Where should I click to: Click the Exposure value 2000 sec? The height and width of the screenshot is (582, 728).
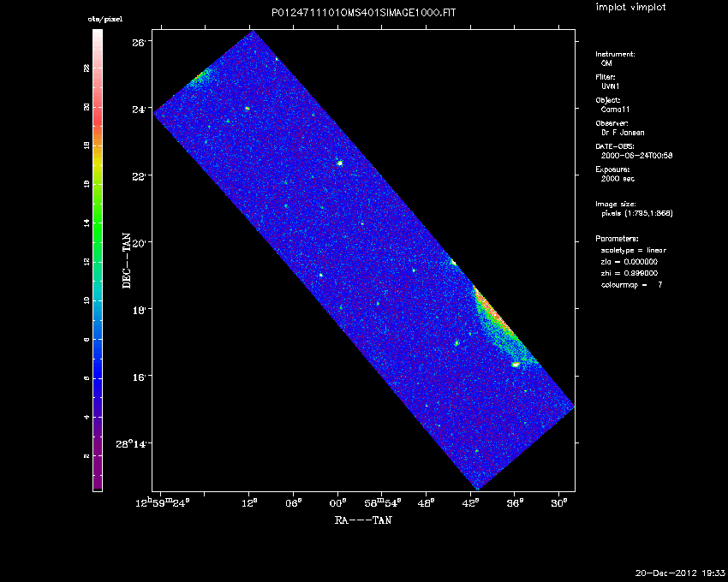click(x=618, y=179)
